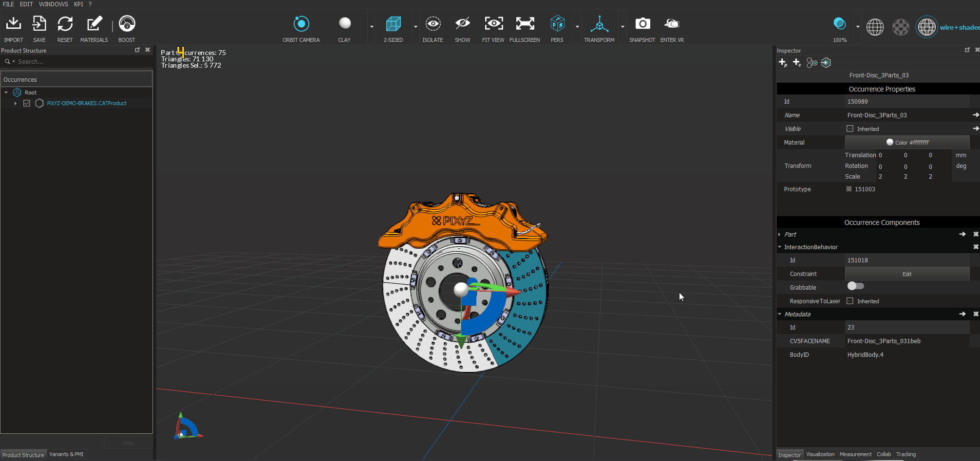Open the 100% quality dropdown arrow

click(x=858, y=27)
